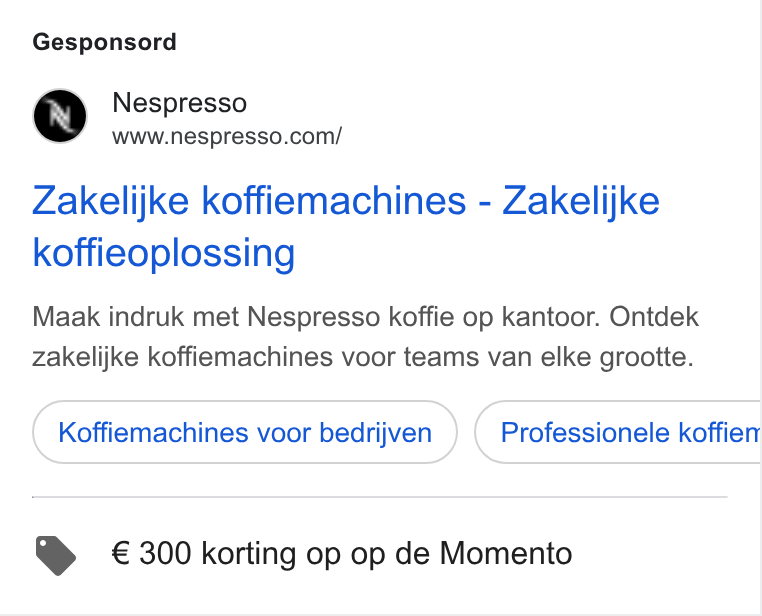Click the Nespresso round logo icon
The image size is (762, 616).
click(x=60, y=116)
